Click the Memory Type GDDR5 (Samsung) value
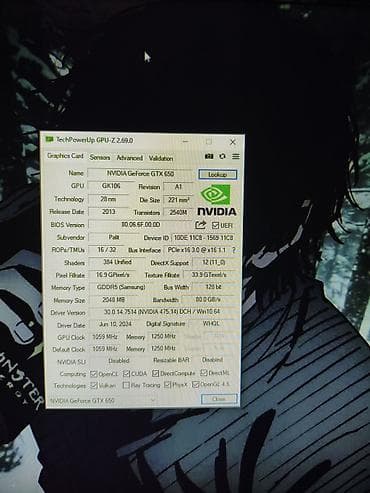This screenshot has height=493, width=370. point(121,287)
